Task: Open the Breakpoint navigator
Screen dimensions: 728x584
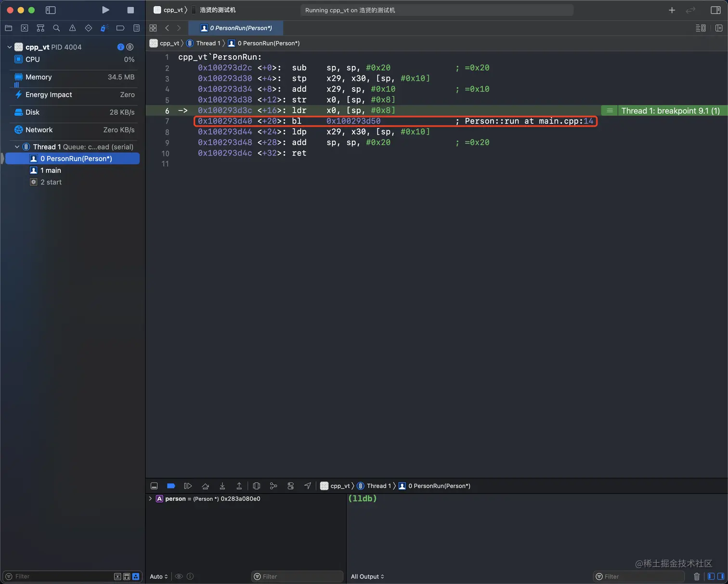Action: 120,28
